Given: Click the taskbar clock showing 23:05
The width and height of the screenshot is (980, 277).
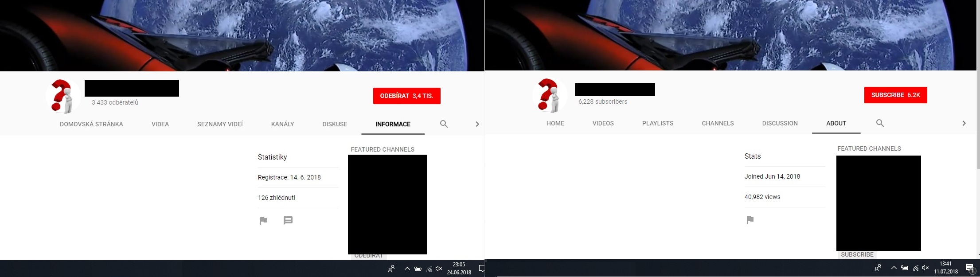Looking at the screenshot, I should [x=459, y=269].
